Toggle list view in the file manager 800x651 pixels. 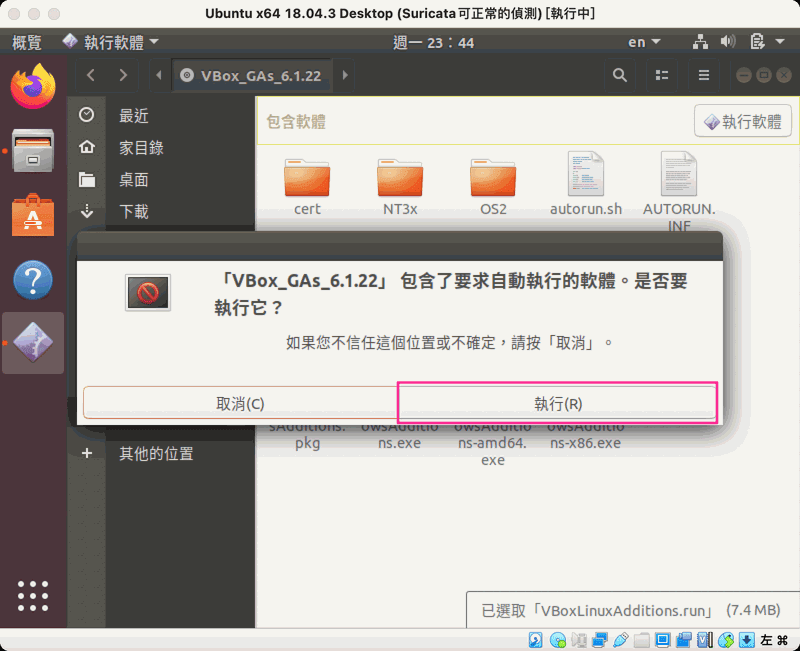pos(662,76)
